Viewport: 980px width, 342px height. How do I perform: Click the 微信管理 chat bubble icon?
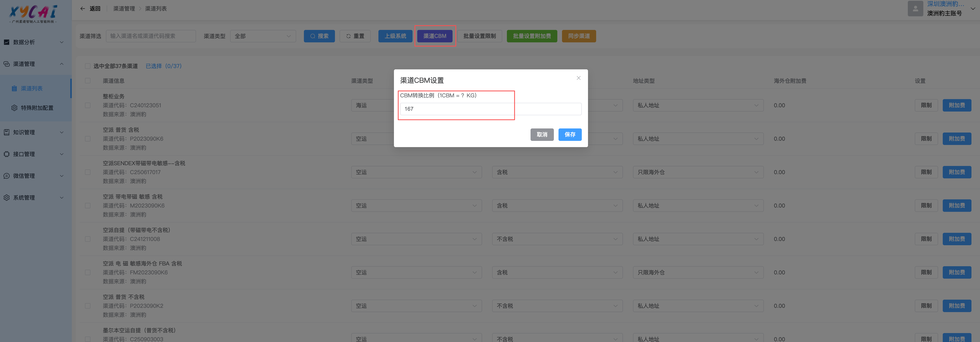6,176
